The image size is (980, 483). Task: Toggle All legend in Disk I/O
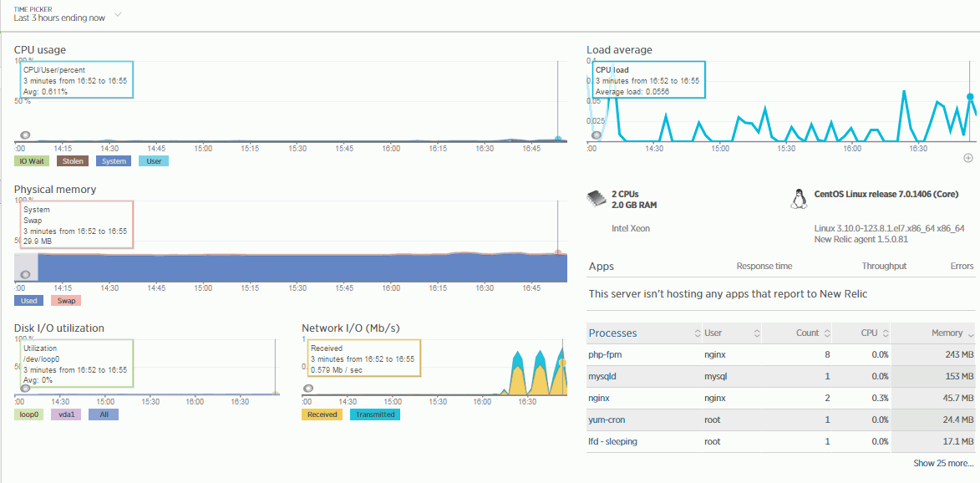click(x=103, y=414)
